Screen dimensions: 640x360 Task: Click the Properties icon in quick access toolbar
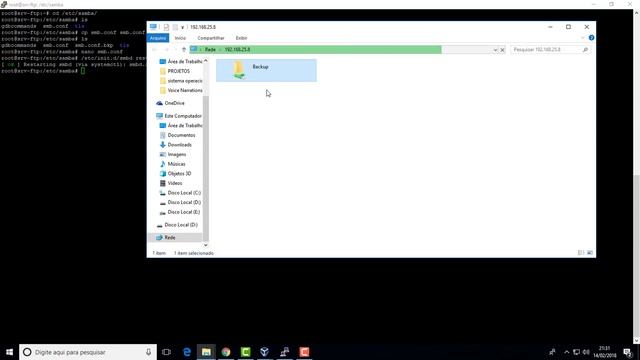[166, 27]
